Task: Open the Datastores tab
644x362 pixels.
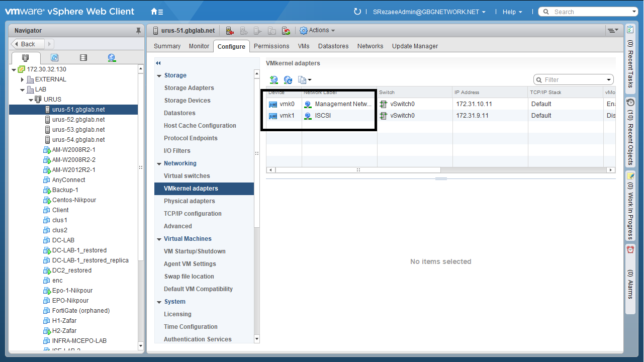Action: 333,46
